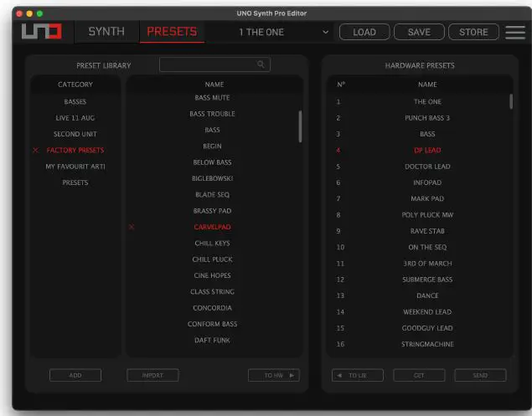Select CHILL KEYS preset
Screen dimensions: 532x416
click(213, 243)
